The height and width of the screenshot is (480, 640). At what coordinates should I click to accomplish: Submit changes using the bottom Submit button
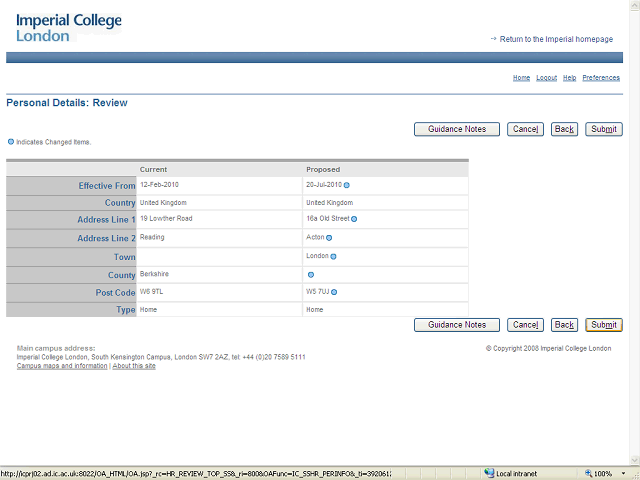[x=604, y=325]
